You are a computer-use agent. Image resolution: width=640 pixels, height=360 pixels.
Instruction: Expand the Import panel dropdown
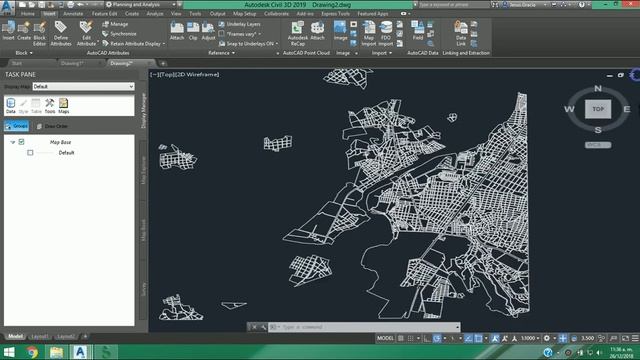click(x=382, y=53)
